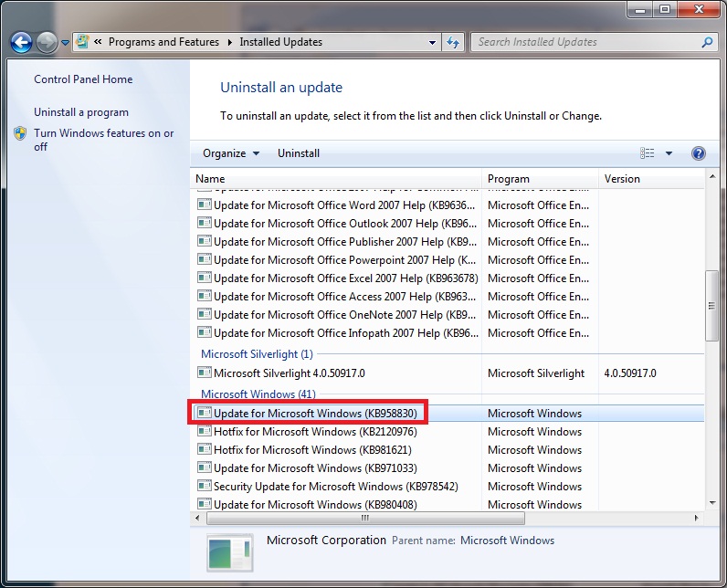Expand breadcrumb arrow after Programs and Features
Viewport: 727px width, 588px height.
coord(229,42)
